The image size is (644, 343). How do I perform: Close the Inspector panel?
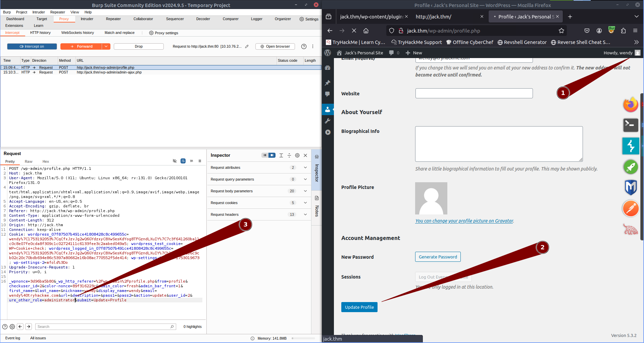pos(305,155)
